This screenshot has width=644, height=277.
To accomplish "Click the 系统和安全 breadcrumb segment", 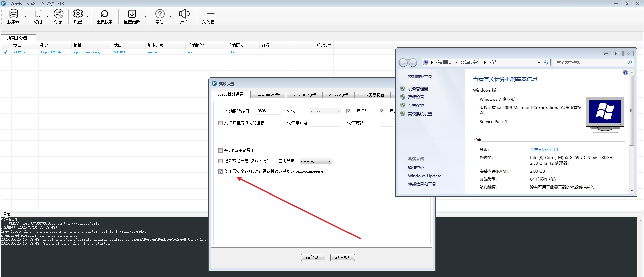I will click(471, 62).
